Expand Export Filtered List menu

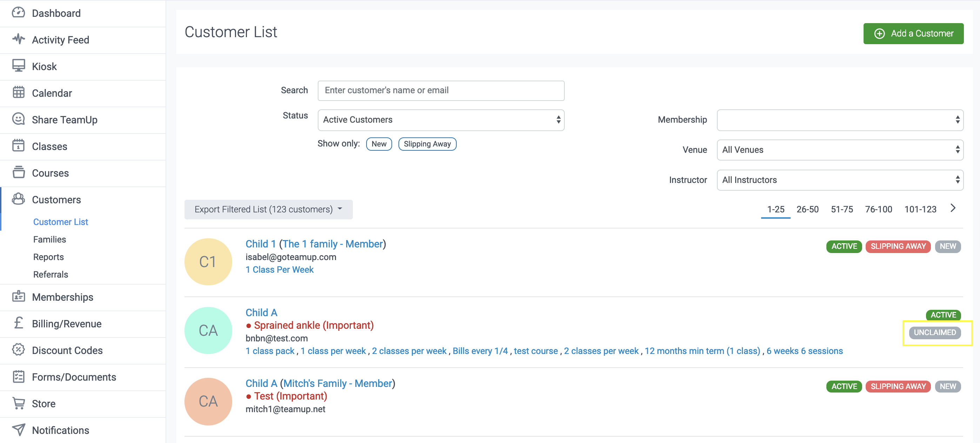[268, 210]
